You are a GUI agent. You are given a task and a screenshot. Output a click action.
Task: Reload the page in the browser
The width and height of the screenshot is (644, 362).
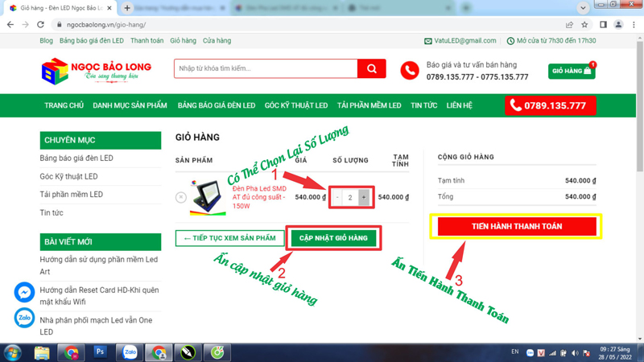pyautogui.click(x=40, y=25)
